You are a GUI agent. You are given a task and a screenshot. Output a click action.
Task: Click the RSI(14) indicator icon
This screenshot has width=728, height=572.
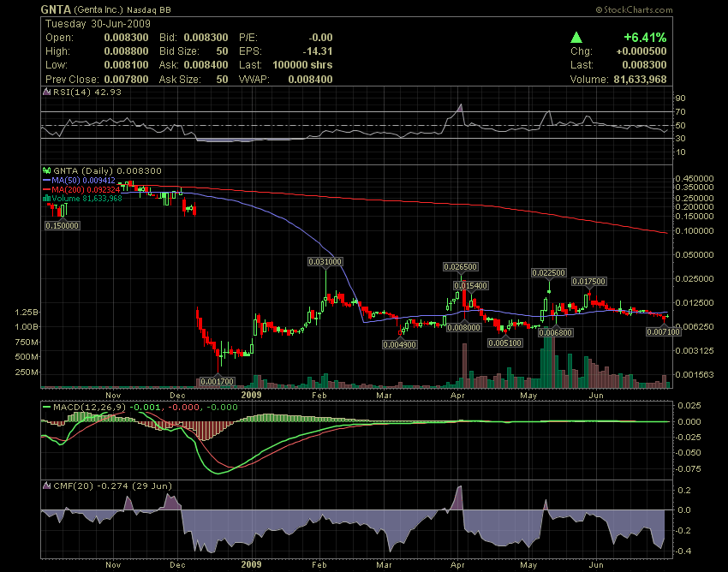(x=46, y=92)
